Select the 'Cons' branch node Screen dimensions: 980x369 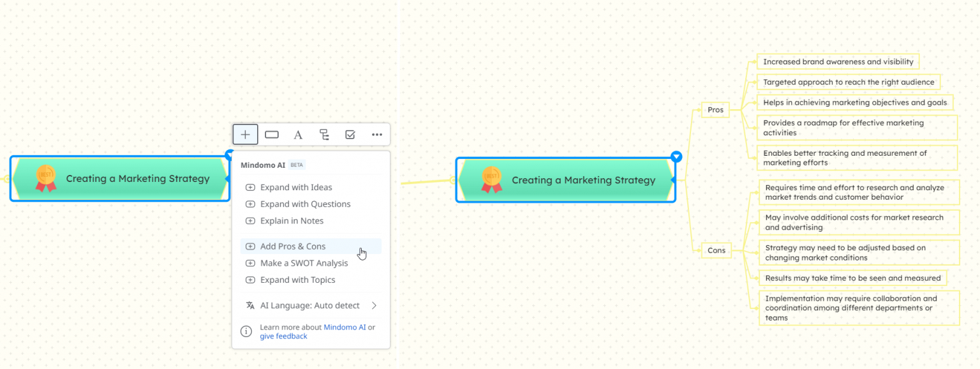[x=716, y=250]
